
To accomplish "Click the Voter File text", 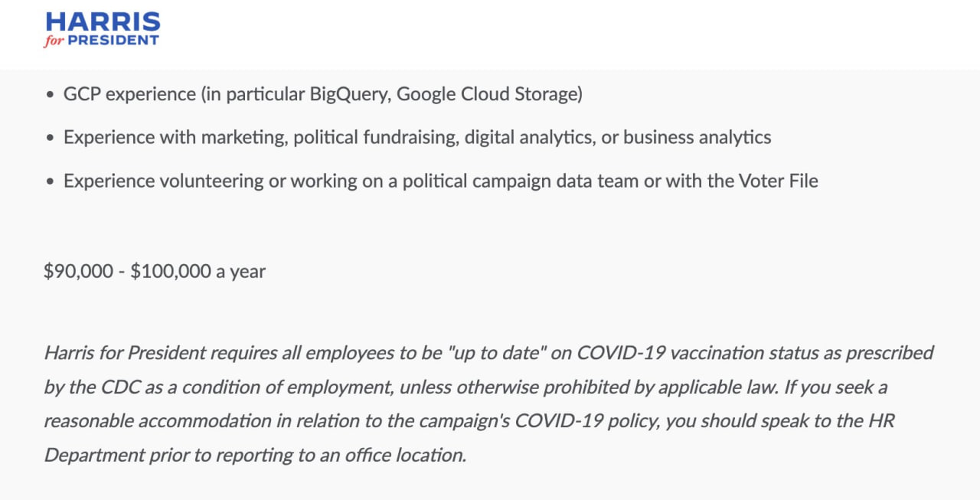I will pyautogui.click(x=778, y=181).
